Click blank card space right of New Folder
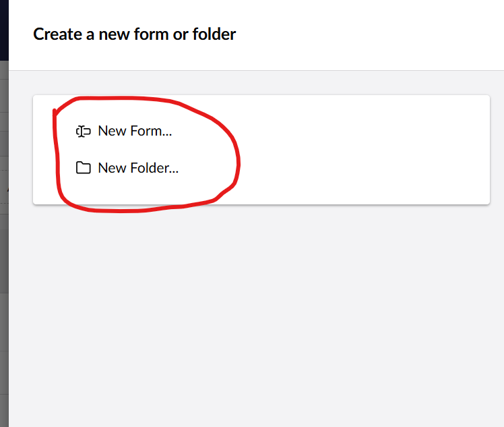 tap(354, 168)
